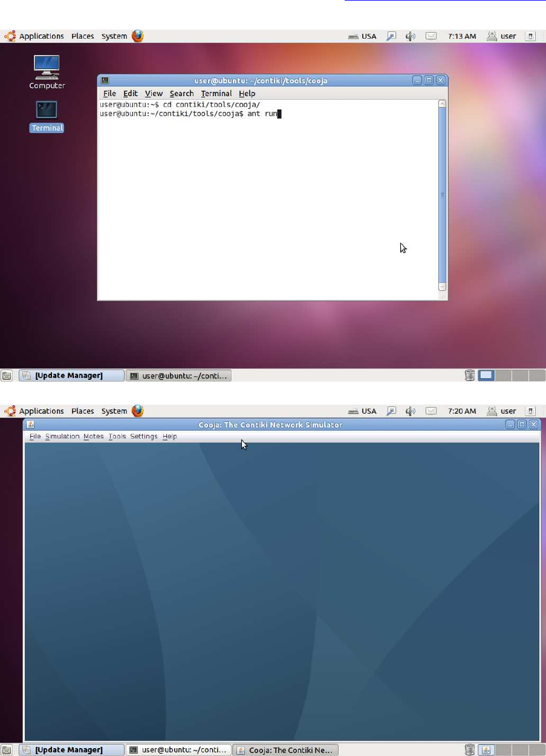The height and width of the screenshot is (756, 546).
Task: Click the power button beside user, 7:20 AM panel
Action: [x=531, y=411]
